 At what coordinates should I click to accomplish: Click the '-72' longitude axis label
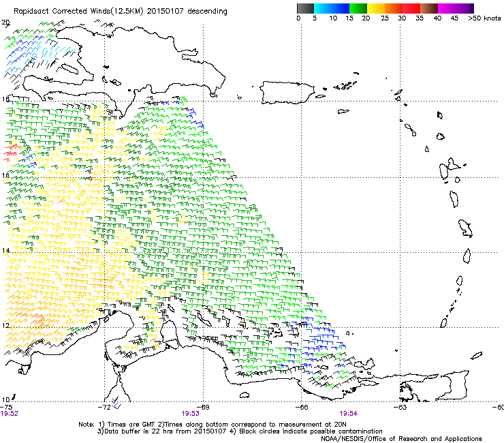tap(104, 407)
